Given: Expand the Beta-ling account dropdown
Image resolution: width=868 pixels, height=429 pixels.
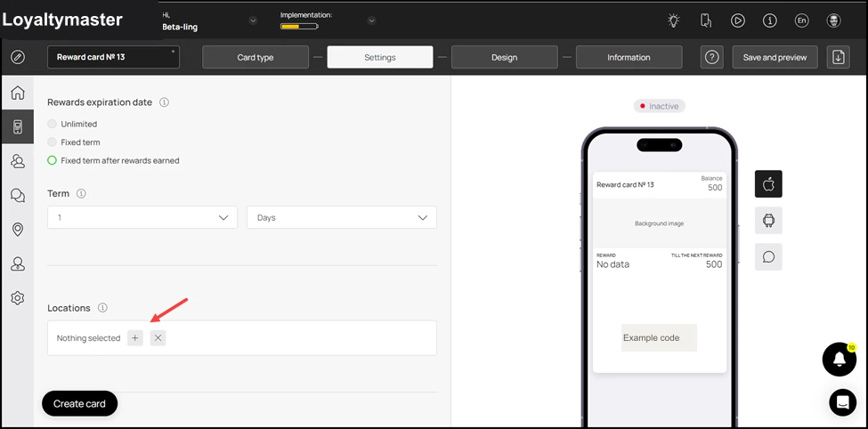Looking at the screenshot, I should (253, 21).
